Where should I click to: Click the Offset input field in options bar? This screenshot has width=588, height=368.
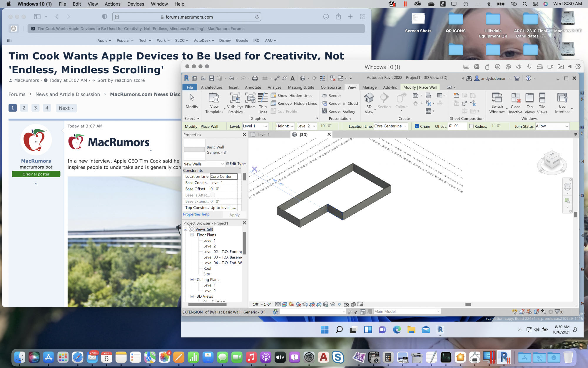[457, 126]
